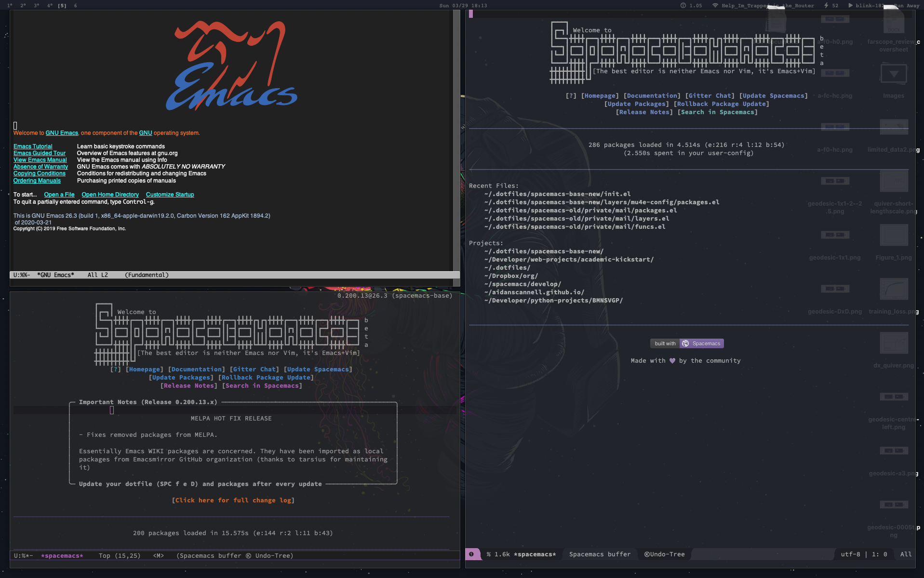
Task: Click [Homepage] in the bottom-left Spacemacs window
Action: tap(145, 369)
